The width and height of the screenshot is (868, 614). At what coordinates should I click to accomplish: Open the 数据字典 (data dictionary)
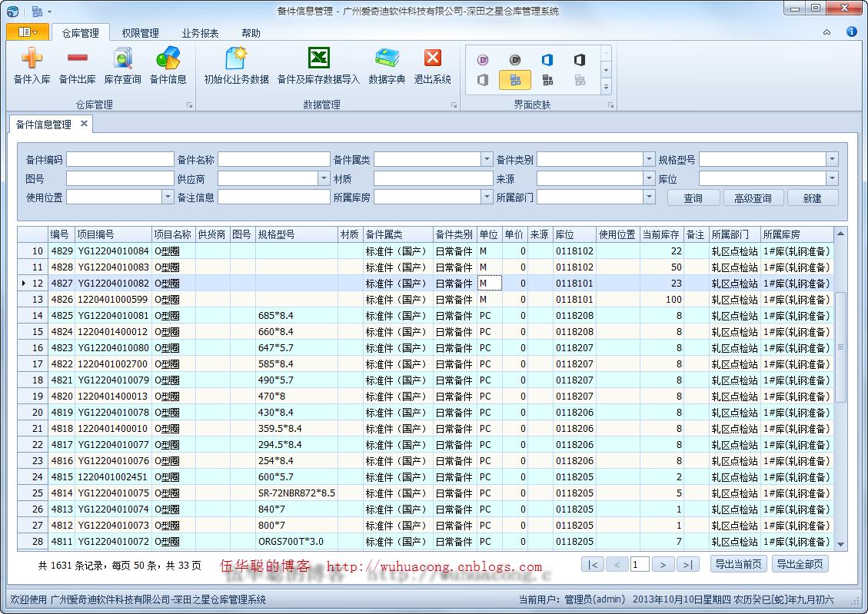click(x=387, y=65)
